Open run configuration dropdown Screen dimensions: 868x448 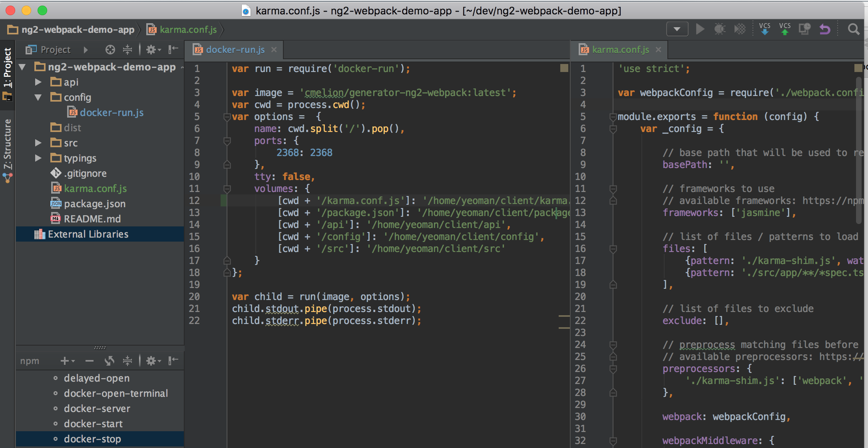pyautogui.click(x=677, y=29)
